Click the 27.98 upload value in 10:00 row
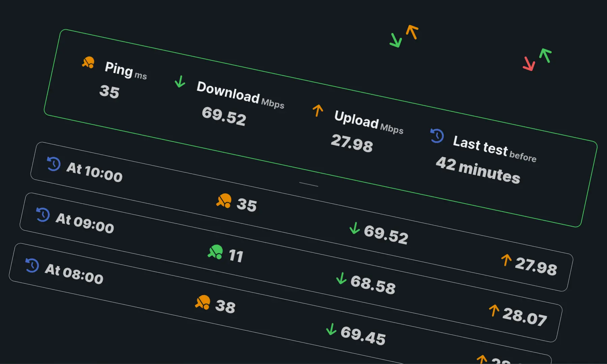Screen dimensions: 607x364 click(536, 266)
